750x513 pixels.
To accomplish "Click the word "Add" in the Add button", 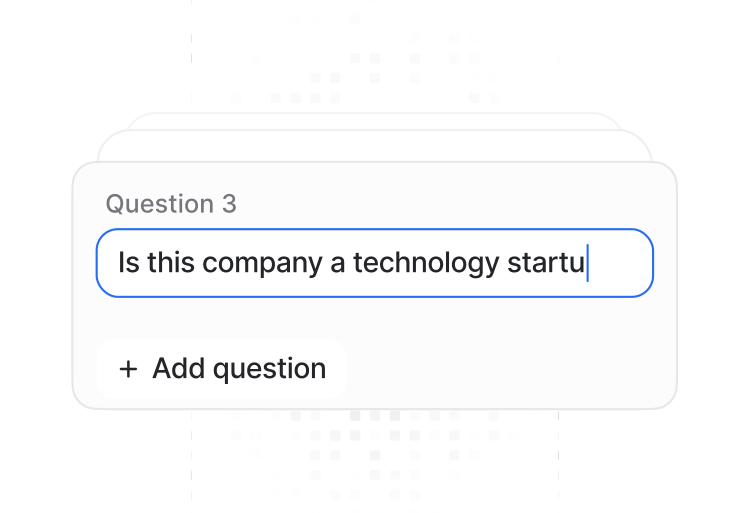I will 178,369.
